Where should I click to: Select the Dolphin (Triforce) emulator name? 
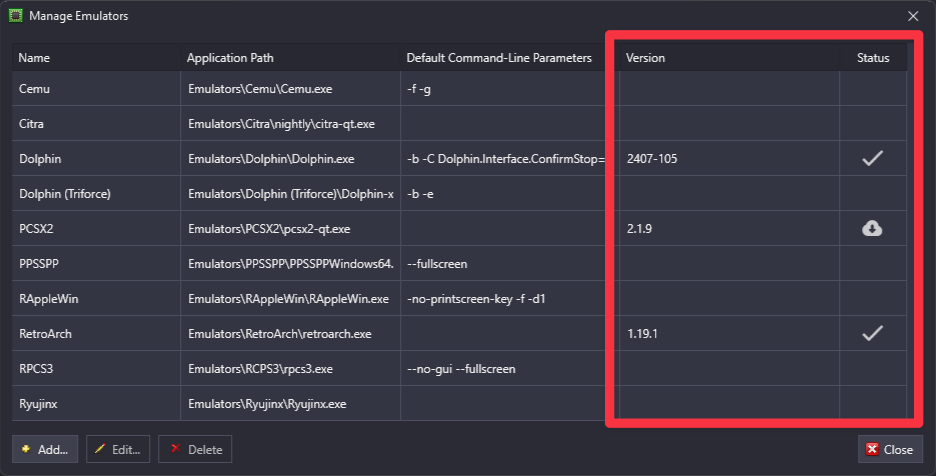point(64,194)
